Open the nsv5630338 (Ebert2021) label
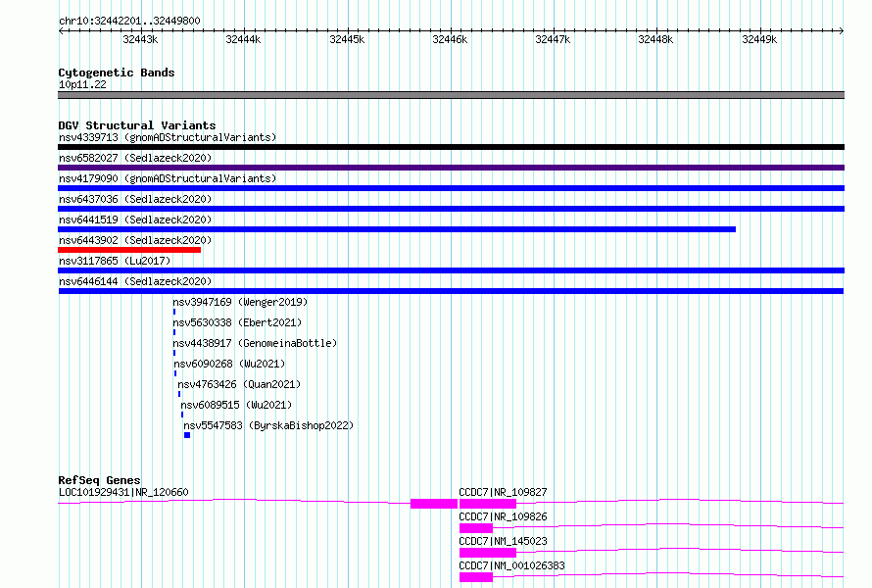The image size is (872, 588). [237, 322]
